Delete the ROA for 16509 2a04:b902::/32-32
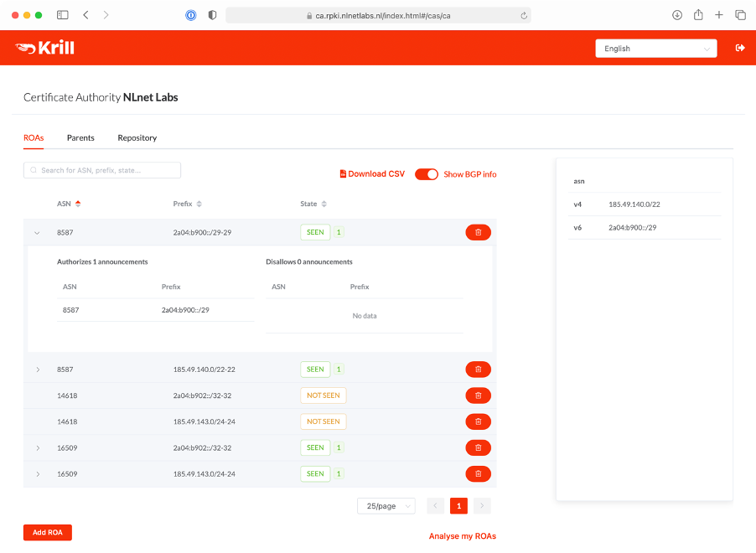Screen dimensions: 756x553 [478, 448]
